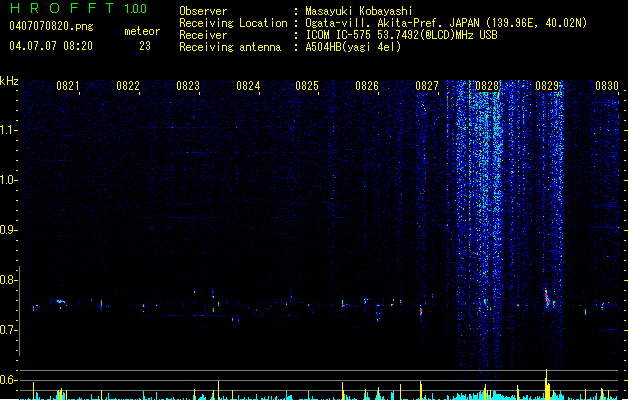Screen dimensions: 629x400
Task: Click the red meteor echo near 0827
Action: click(421, 311)
